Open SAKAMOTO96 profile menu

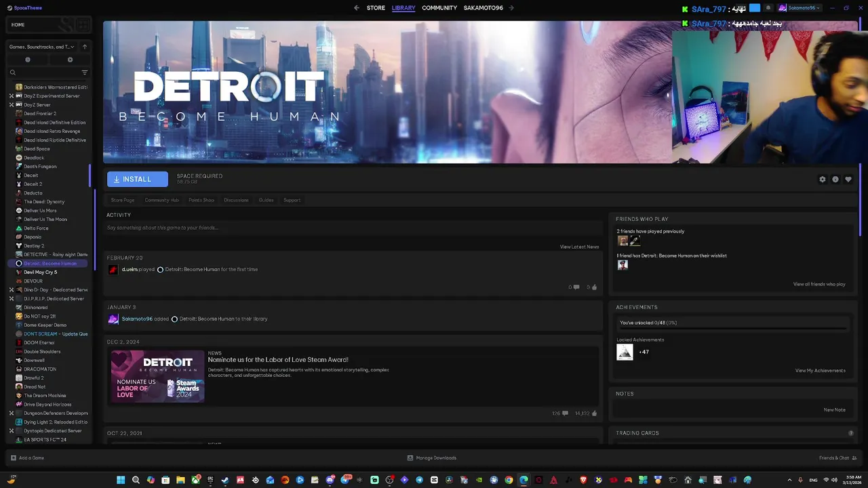click(x=484, y=8)
